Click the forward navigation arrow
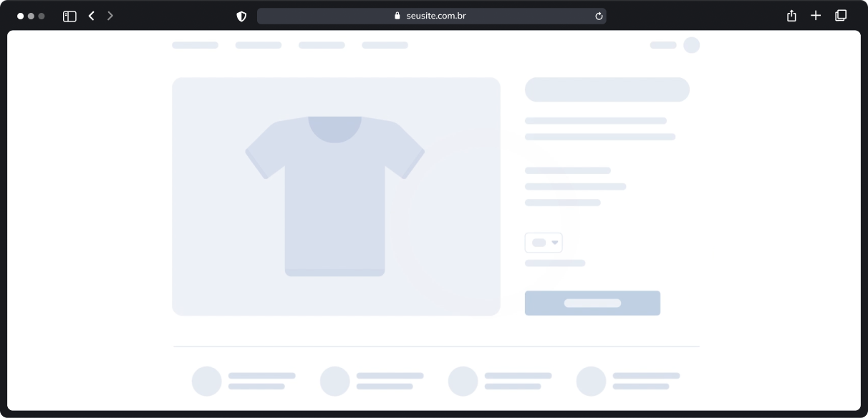 pos(110,15)
